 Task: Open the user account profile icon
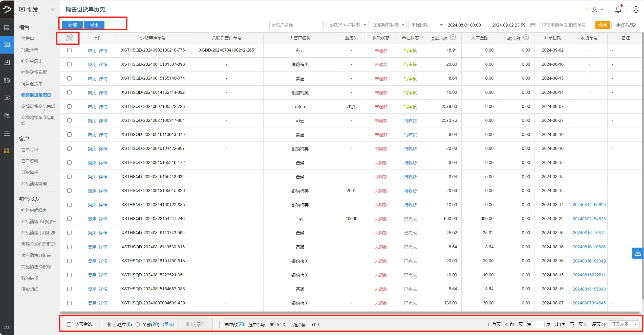(x=636, y=10)
